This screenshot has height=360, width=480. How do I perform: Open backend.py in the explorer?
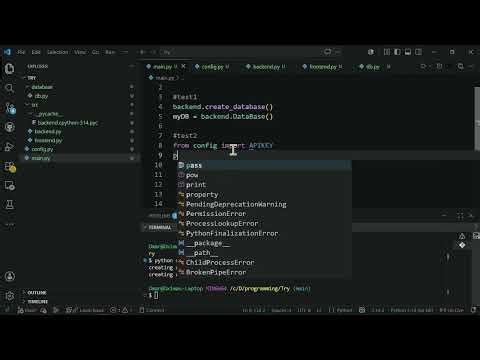tap(48, 131)
